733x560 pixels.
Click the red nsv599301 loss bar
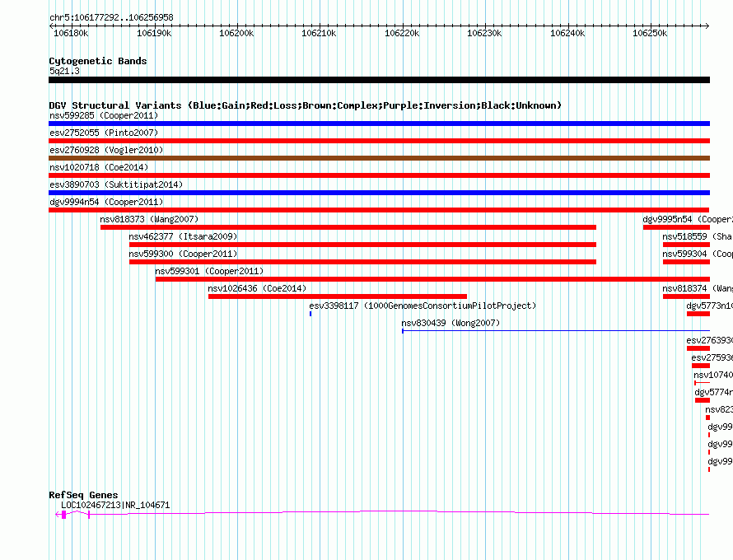click(x=432, y=279)
